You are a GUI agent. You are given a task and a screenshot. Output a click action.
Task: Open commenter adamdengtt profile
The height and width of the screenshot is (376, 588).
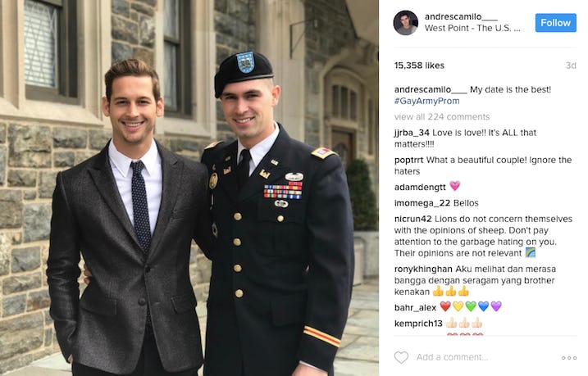[x=420, y=188]
